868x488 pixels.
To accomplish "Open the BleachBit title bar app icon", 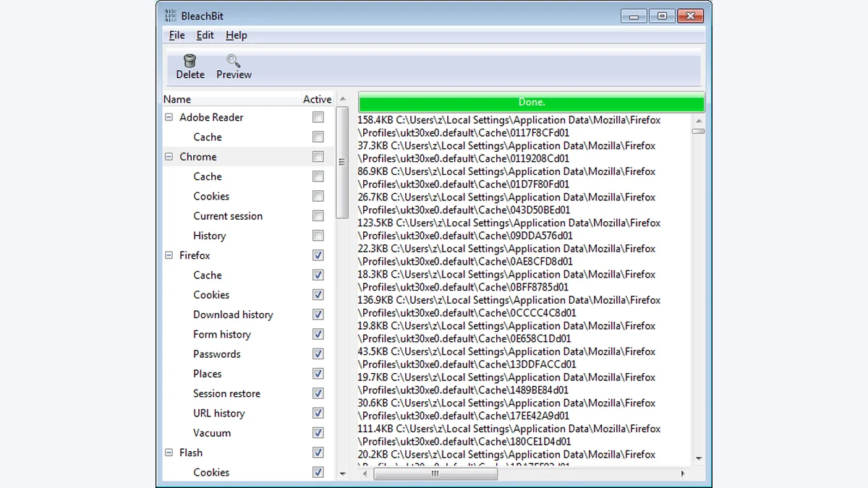I will pyautogui.click(x=171, y=15).
